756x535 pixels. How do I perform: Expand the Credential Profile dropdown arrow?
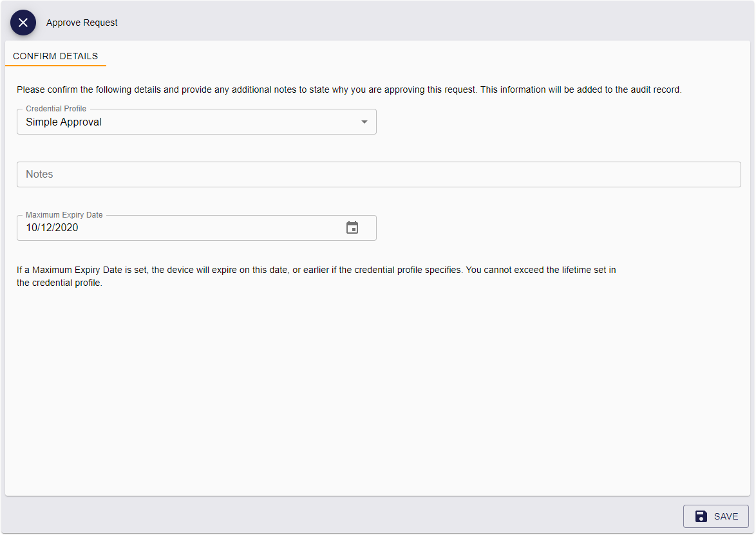coord(364,122)
